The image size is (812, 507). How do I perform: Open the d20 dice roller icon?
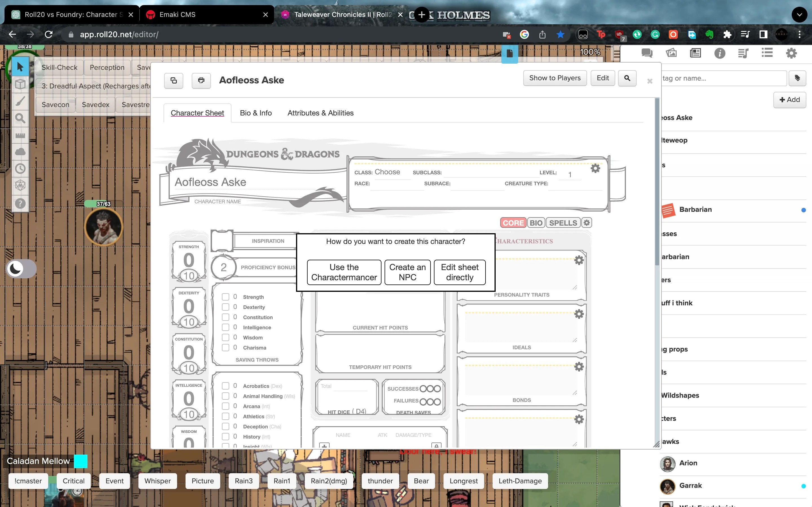tap(20, 185)
